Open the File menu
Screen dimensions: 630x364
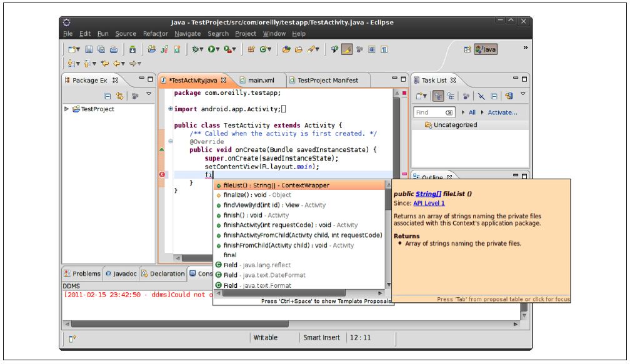68,34
